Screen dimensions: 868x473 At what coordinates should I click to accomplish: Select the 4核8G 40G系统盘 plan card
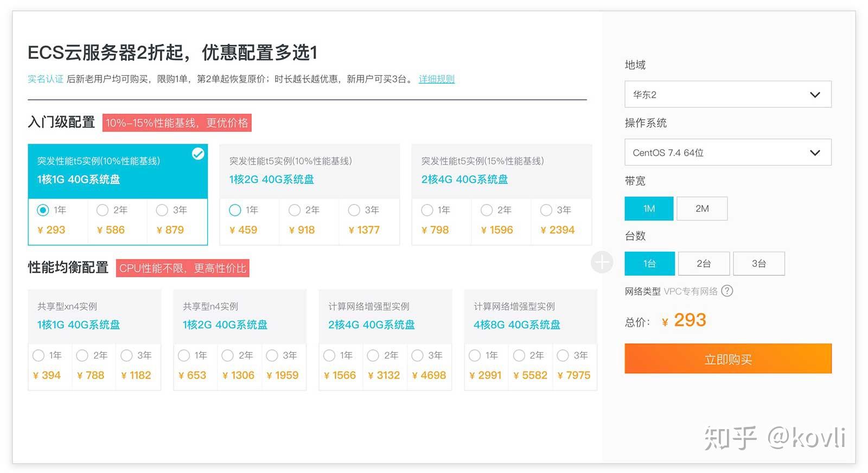pos(530,316)
